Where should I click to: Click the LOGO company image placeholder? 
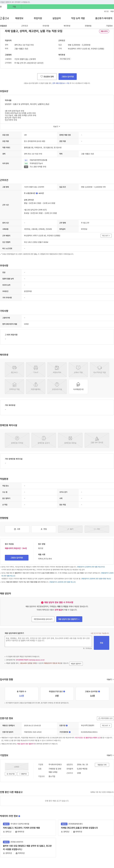pyautogui.click(x=17, y=767)
